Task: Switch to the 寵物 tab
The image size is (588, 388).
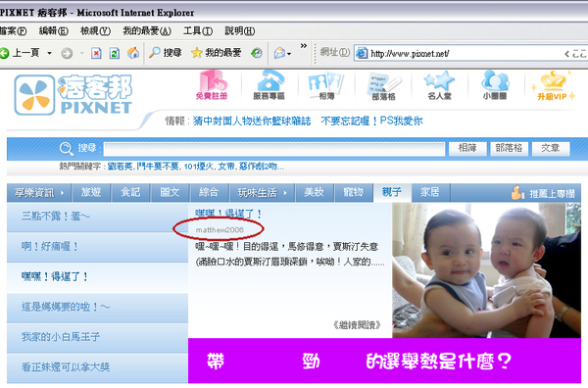Action: click(x=353, y=193)
